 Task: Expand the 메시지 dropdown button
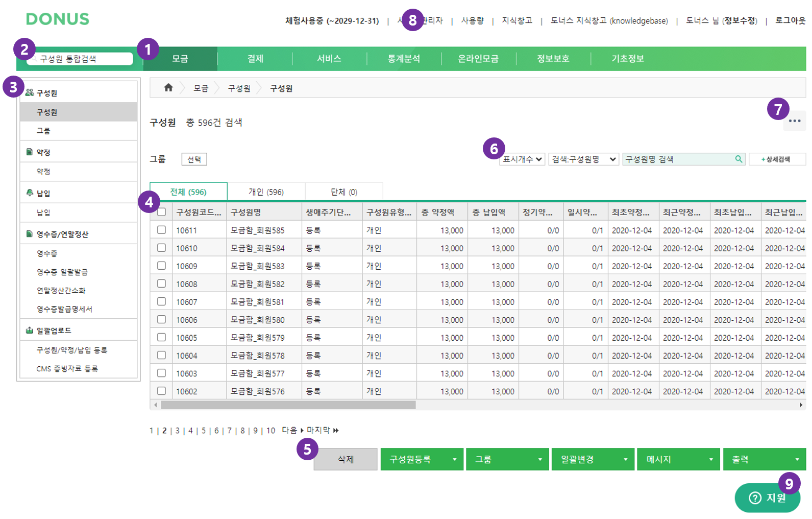click(678, 459)
